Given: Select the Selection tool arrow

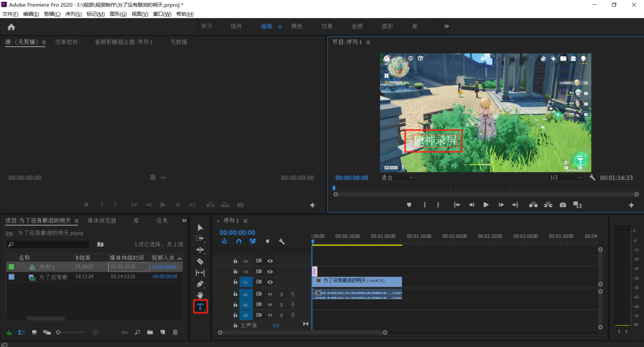Looking at the screenshot, I should tap(200, 228).
